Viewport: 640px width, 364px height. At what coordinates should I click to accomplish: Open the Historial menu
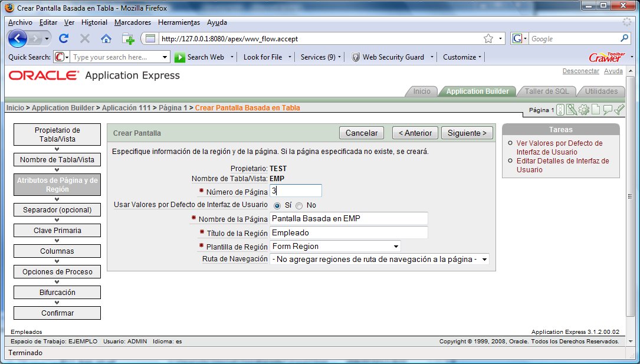click(x=94, y=22)
